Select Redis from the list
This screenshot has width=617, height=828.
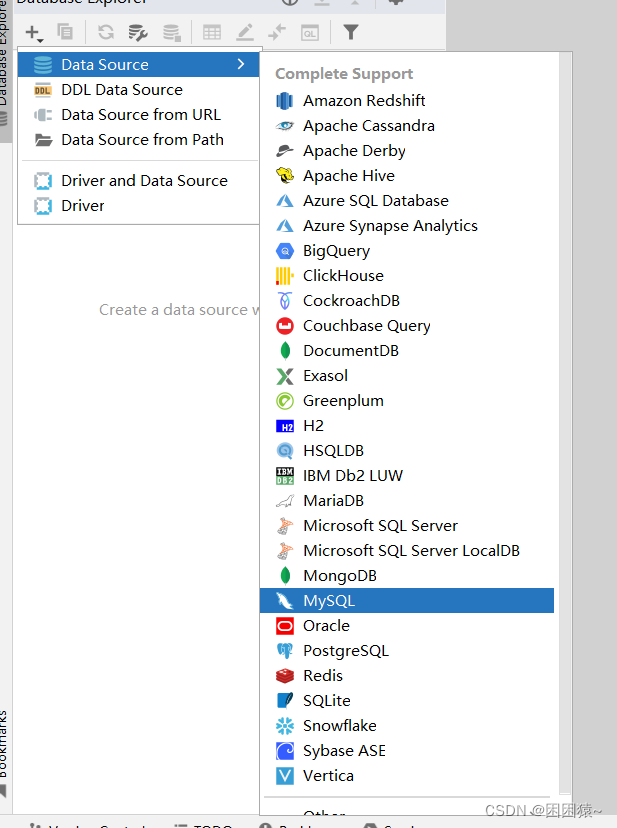407,675
